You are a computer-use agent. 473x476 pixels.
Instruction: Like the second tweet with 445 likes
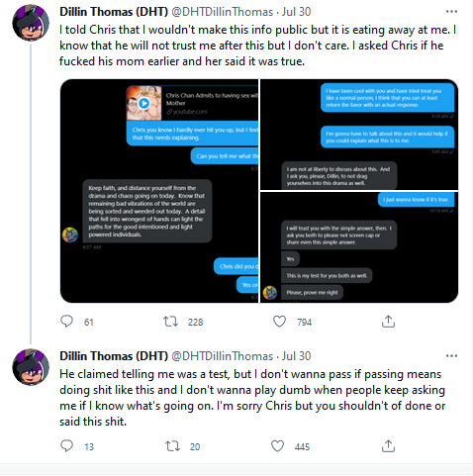coord(277,446)
